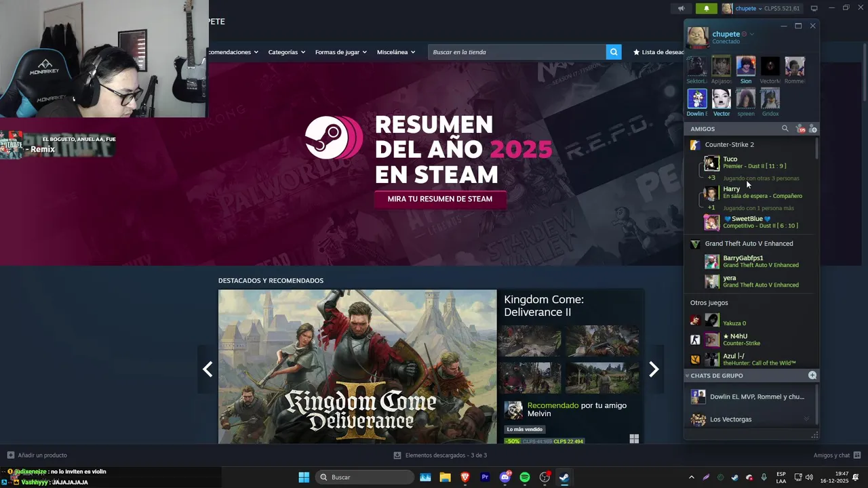Image resolution: width=868 pixels, height=488 pixels.
Task: Launch Brave browser from the taskbar
Action: click(x=465, y=477)
